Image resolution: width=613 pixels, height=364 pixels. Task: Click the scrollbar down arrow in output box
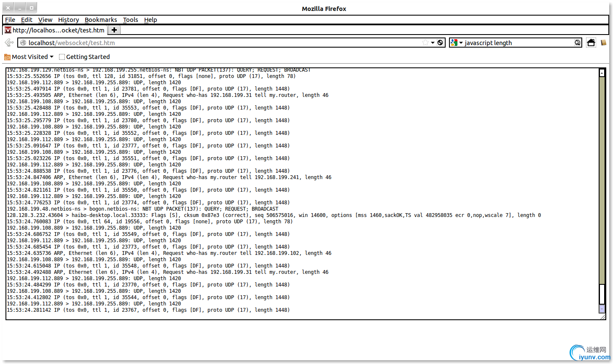pyautogui.click(x=602, y=309)
